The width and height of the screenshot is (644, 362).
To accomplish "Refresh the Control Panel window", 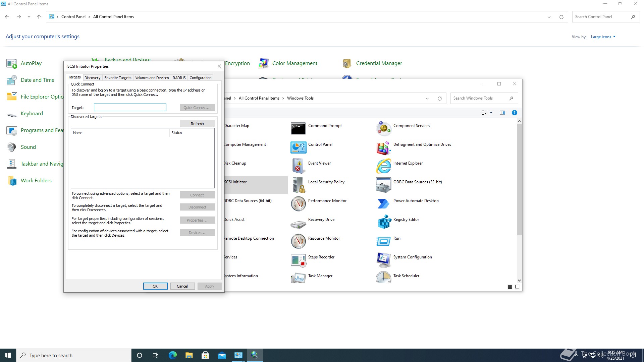I will tap(561, 17).
